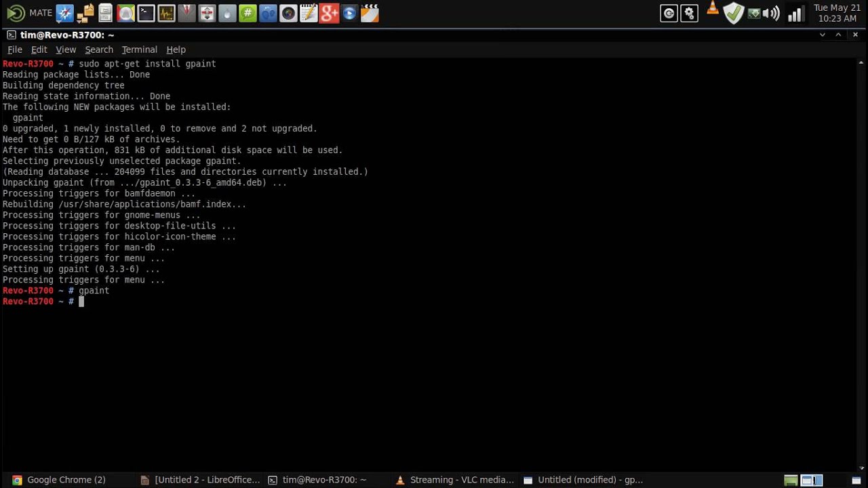
Task: Launch the blue footprints icon in panel
Action: coord(268,13)
